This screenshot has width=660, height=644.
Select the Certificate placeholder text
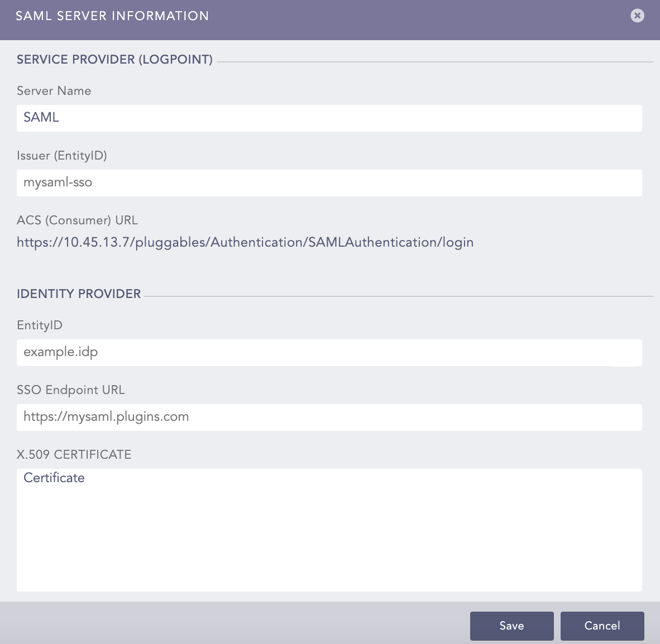(54, 478)
